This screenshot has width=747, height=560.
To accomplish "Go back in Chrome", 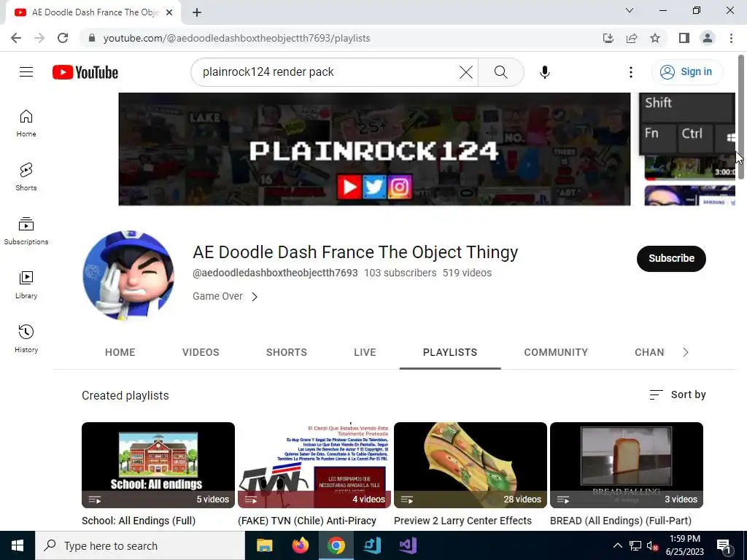I will 16,38.
